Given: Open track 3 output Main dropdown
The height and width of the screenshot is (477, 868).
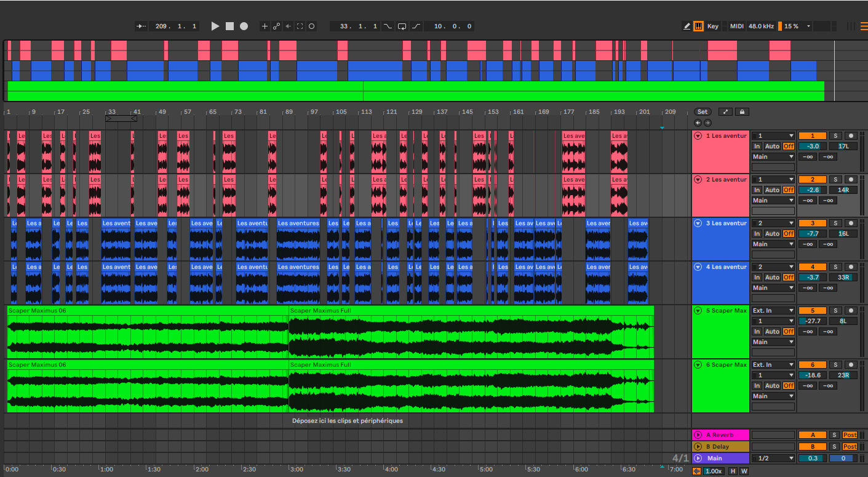Looking at the screenshot, I should coord(773,244).
